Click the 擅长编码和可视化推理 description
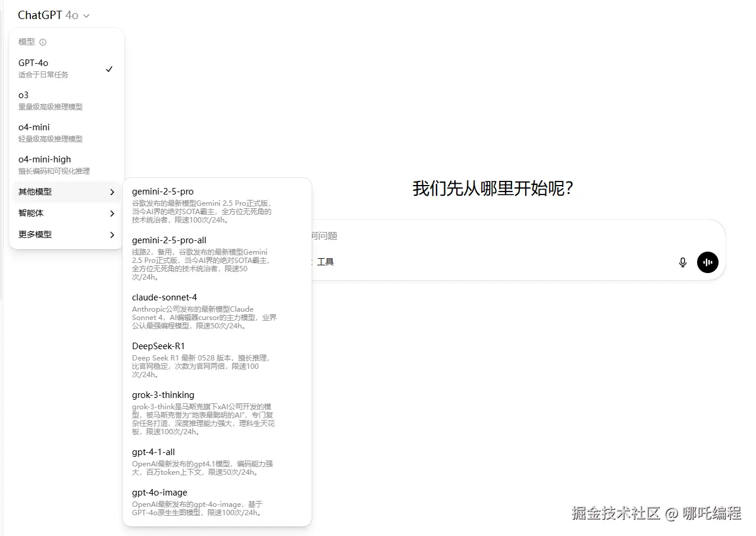This screenshot has height=536, width=756. coord(54,171)
